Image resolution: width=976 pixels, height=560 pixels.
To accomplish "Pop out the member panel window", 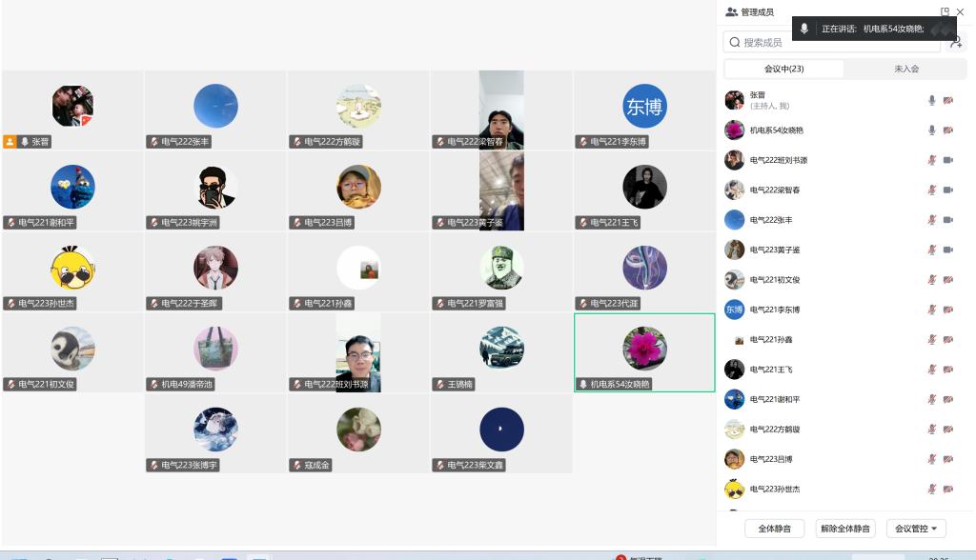I will (x=945, y=12).
